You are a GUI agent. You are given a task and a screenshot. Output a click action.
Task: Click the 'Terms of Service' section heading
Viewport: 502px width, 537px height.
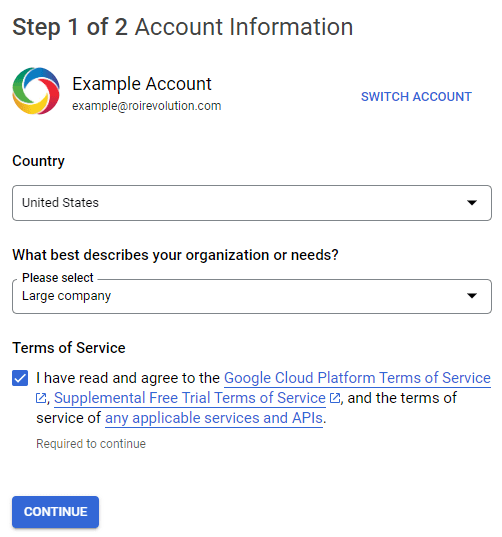pyautogui.click(x=69, y=348)
